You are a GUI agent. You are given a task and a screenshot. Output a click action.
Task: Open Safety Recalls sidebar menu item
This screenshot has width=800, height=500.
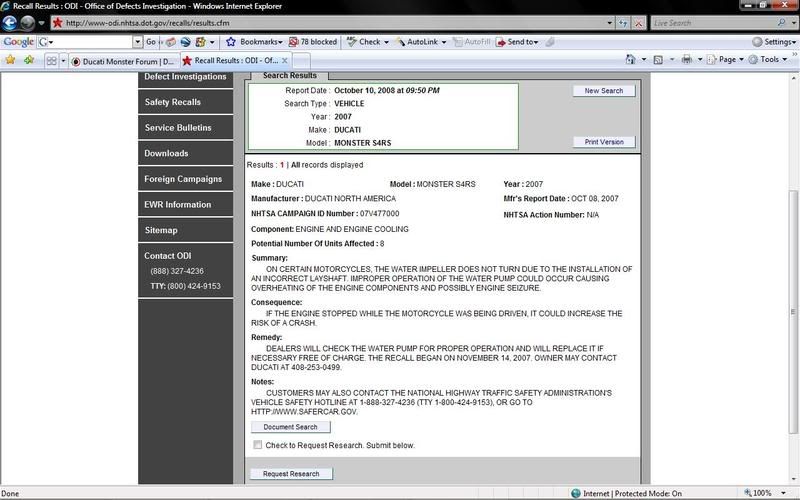[x=172, y=102]
